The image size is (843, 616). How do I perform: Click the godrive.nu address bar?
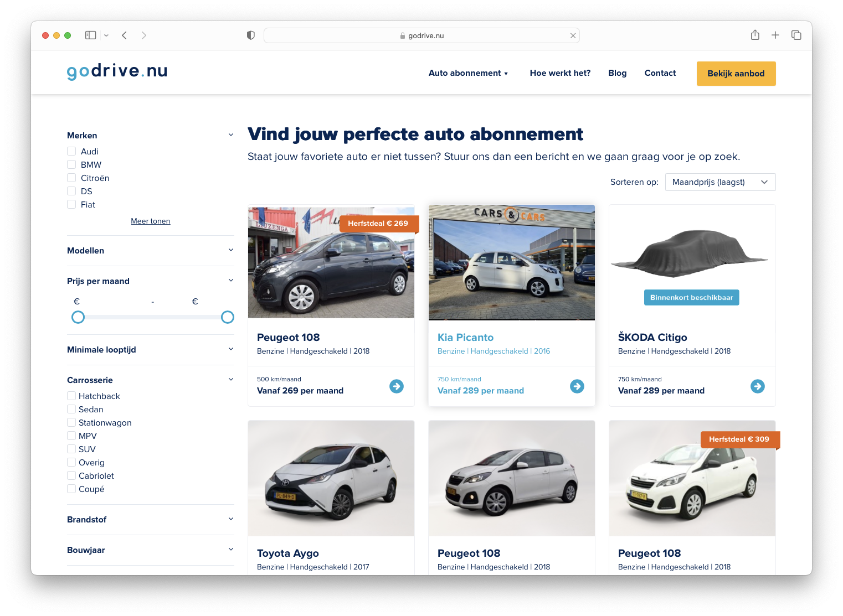coord(421,35)
